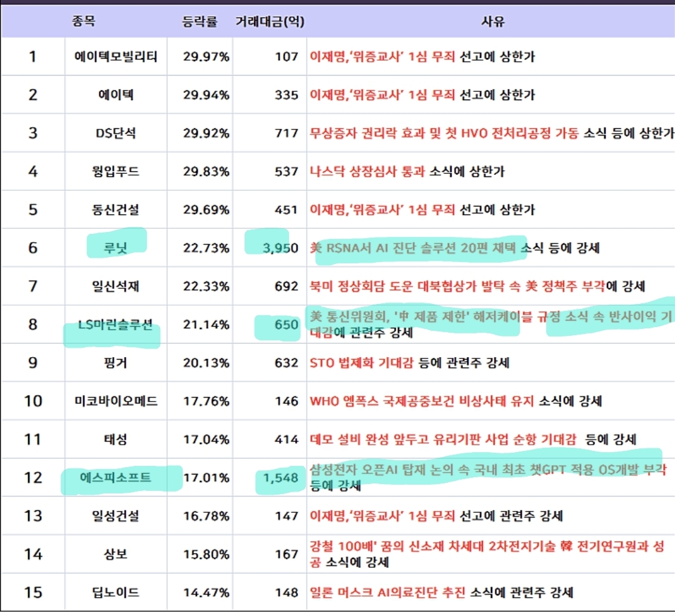The image size is (675, 616).
Task: Select stock name 일신석재
Action: click(x=116, y=286)
